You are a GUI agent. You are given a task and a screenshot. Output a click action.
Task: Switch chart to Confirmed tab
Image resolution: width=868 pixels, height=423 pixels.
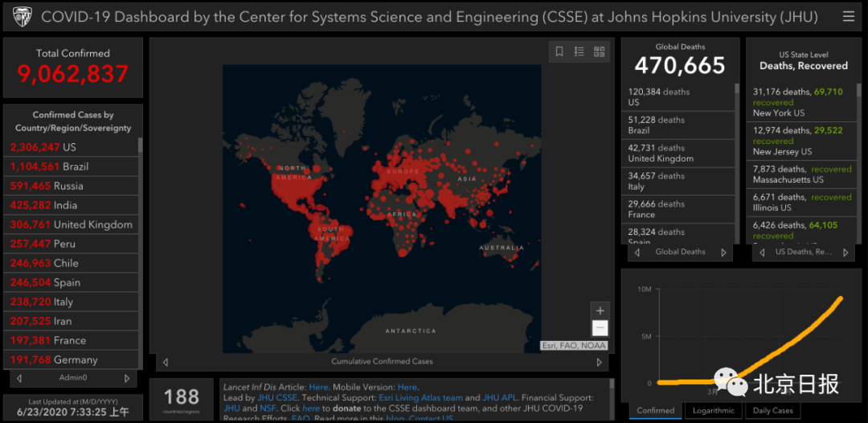click(656, 410)
